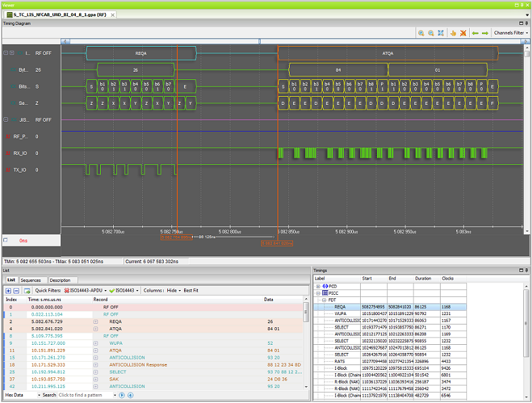The height and width of the screenshot is (403, 532).
Task: Go to previous event with left arrow
Action: (475, 32)
